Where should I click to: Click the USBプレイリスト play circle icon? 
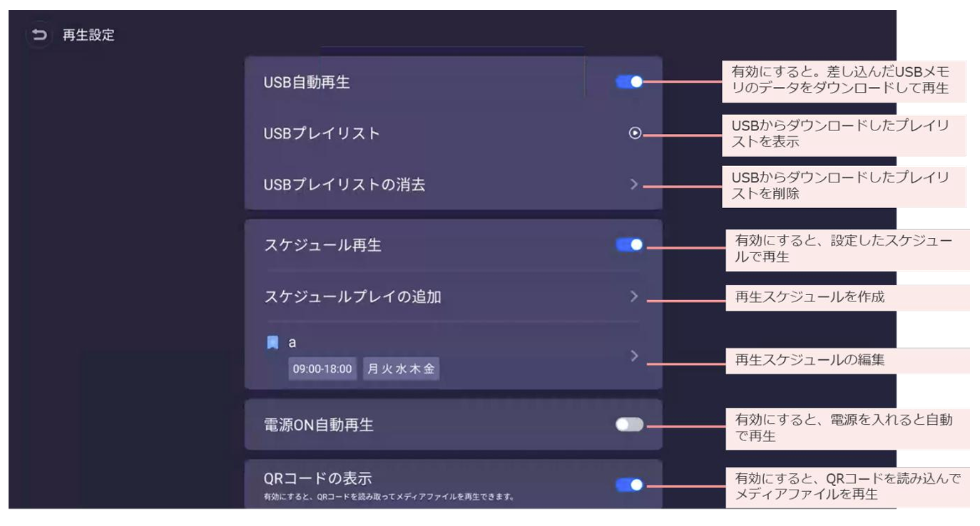coord(635,133)
